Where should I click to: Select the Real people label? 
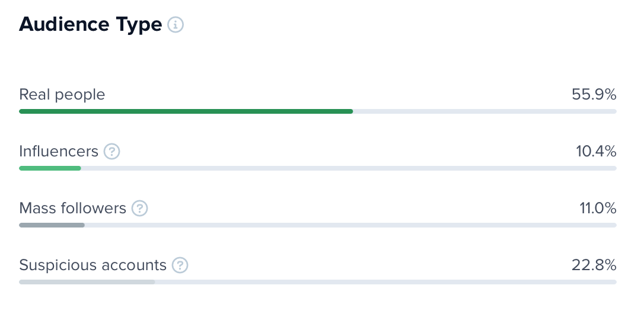tap(62, 95)
